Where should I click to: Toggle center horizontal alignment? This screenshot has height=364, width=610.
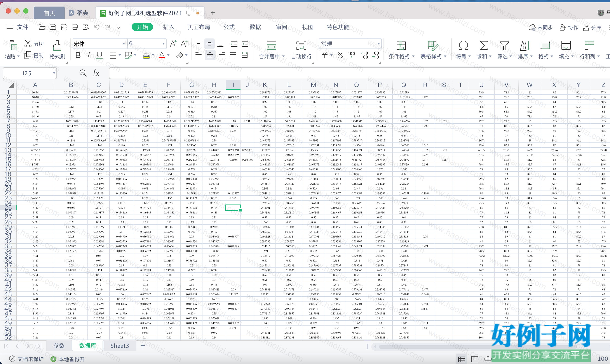pos(210,55)
